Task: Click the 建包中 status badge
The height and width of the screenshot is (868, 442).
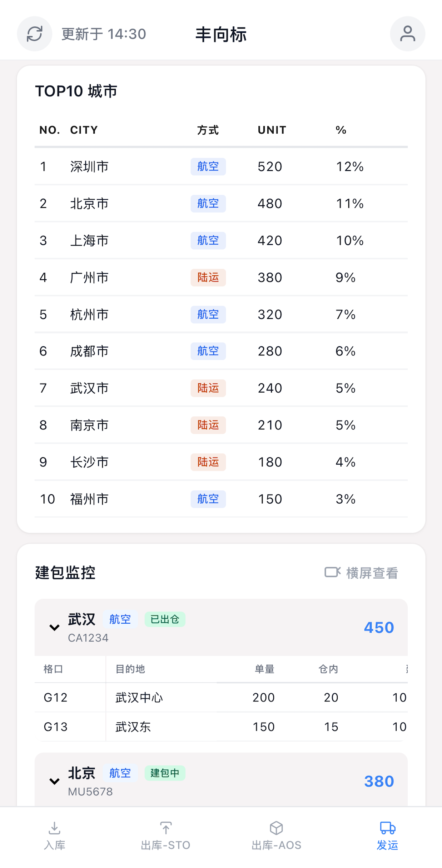Action: point(165,773)
